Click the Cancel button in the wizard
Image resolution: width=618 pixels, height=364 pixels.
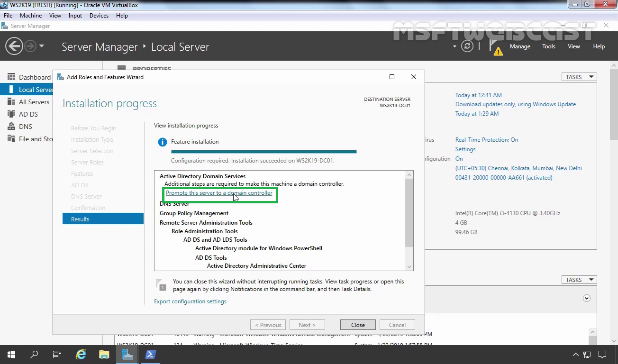click(397, 325)
